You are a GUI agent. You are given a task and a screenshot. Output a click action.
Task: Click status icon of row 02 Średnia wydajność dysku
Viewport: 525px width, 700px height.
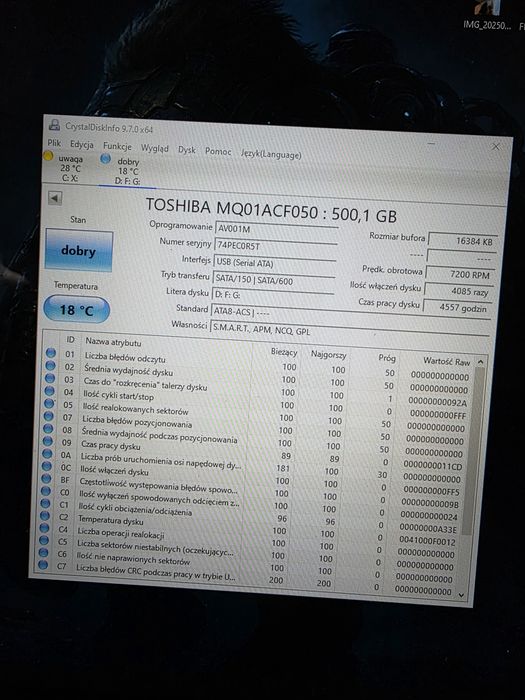pyautogui.click(x=50, y=365)
